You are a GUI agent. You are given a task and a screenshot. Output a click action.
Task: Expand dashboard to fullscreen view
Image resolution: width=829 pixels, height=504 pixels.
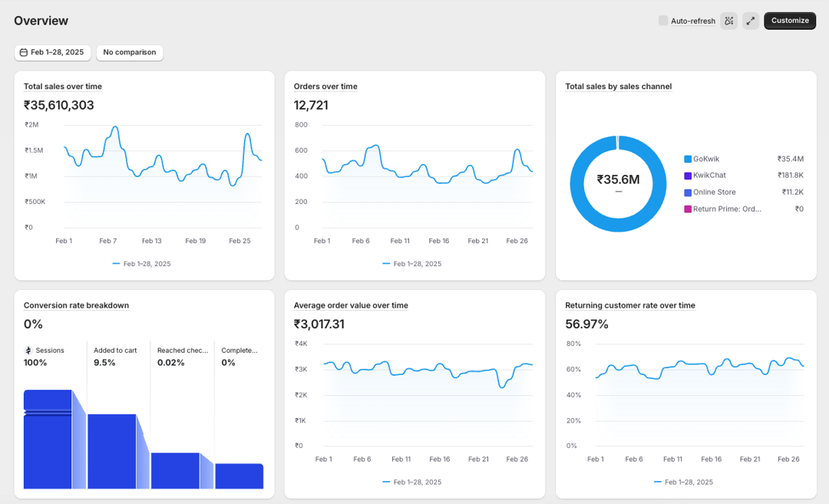pos(751,21)
